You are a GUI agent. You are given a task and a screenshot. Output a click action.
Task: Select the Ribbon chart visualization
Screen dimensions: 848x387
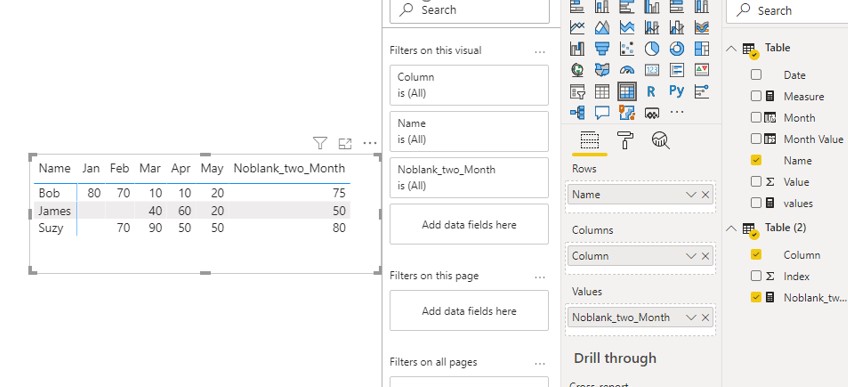[701, 27]
